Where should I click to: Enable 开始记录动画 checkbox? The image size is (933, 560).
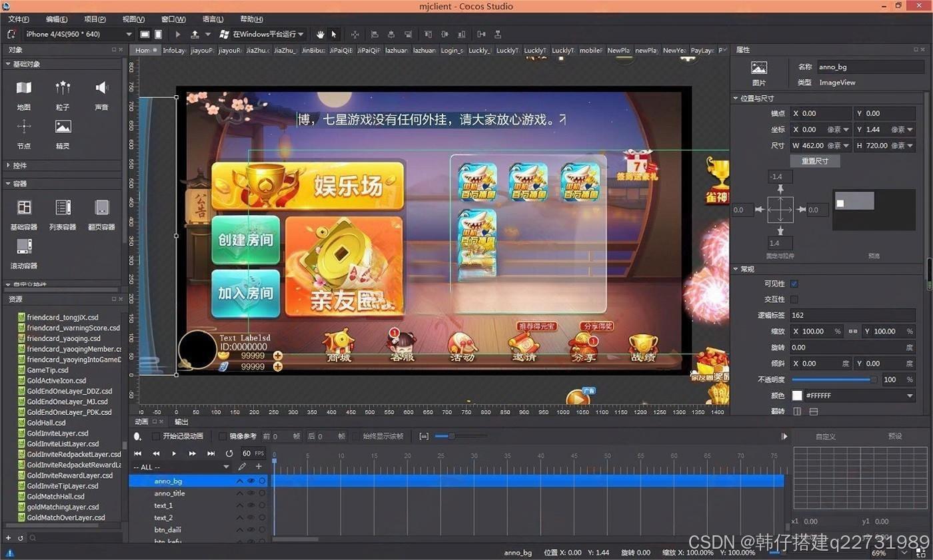click(156, 436)
